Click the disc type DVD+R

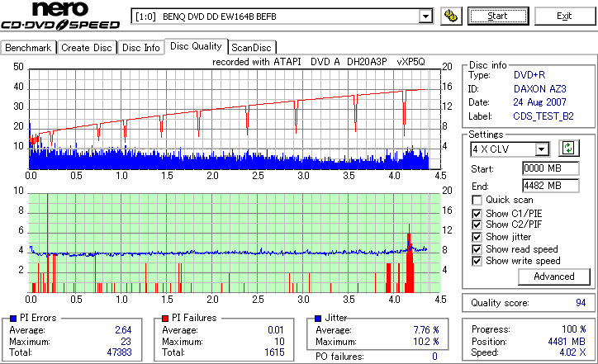click(529, 75)
